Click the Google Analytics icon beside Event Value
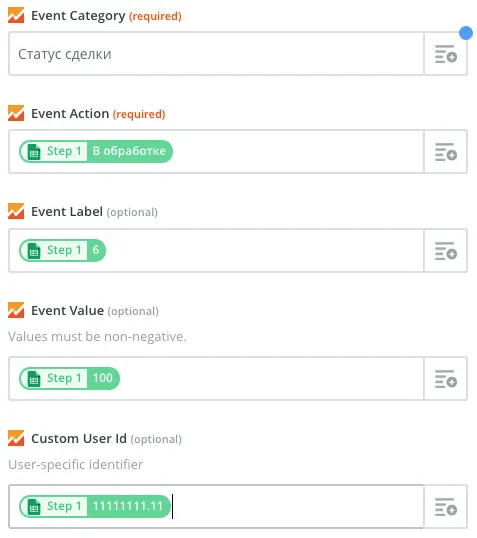The image size is (477, 538). [x=16, y=310]
